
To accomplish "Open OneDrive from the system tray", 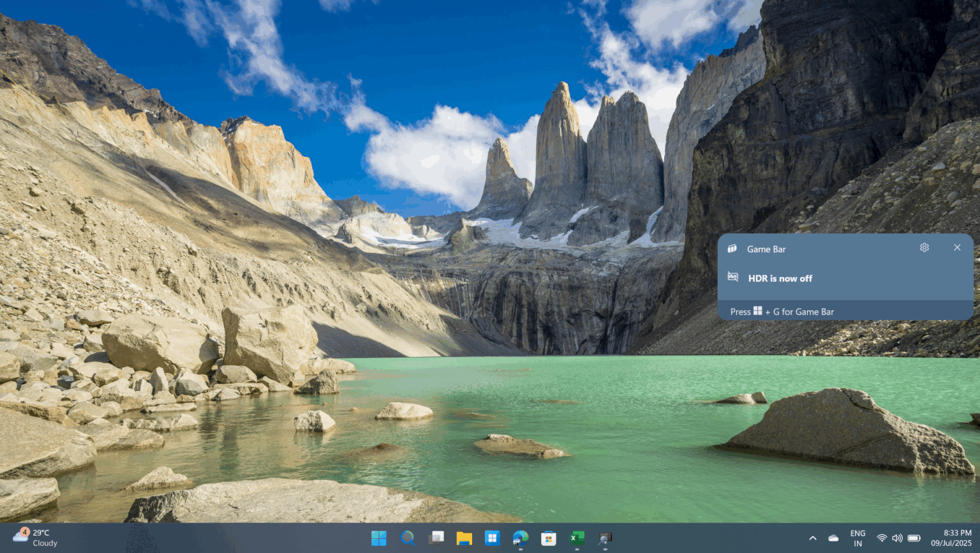I will click(833, 538).
